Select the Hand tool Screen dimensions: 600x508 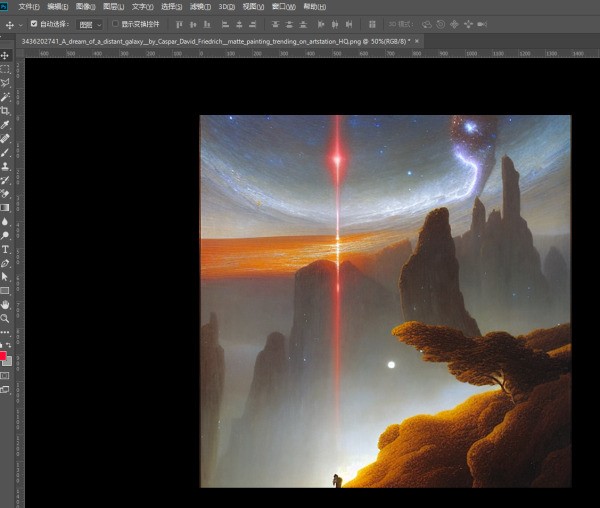pos(5,304)
